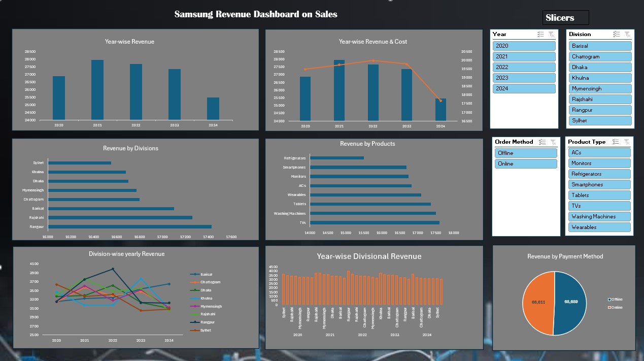The height and width of the screenshot is (361, 644).
Task: Toggle Offline in the Order Method slicer
Action: 525,153
